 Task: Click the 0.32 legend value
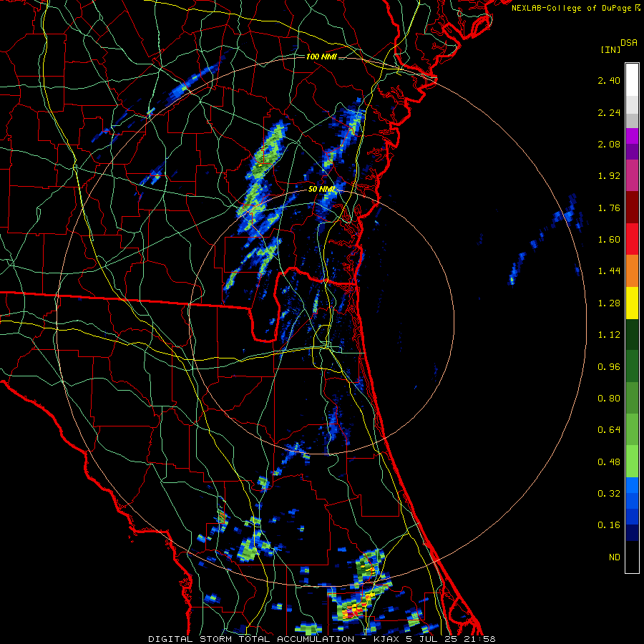coord(609,494)
